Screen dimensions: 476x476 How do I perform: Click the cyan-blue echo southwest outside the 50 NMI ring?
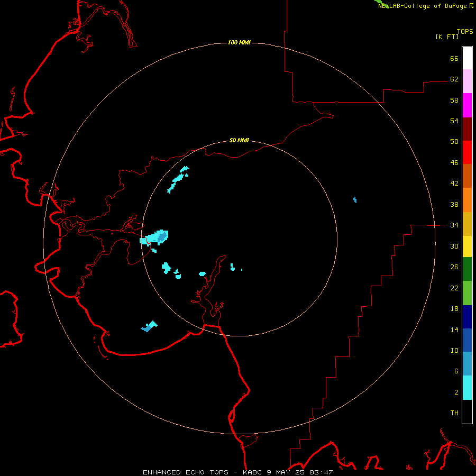[x=149, y=326]
